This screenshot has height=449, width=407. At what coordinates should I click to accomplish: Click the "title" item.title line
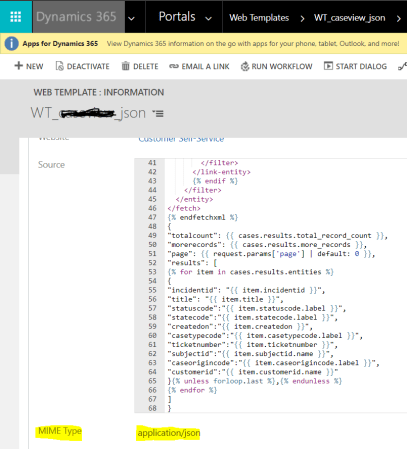(x=225, y=299)
